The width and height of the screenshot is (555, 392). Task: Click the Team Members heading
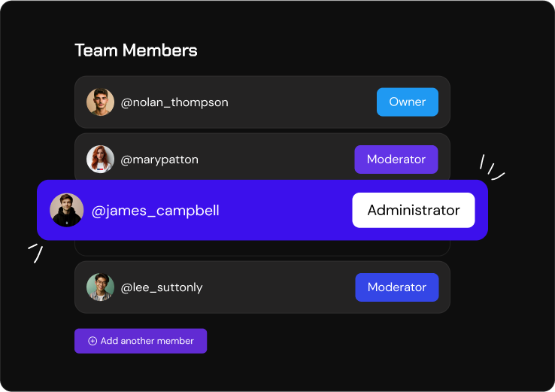(x=136, y=50)
